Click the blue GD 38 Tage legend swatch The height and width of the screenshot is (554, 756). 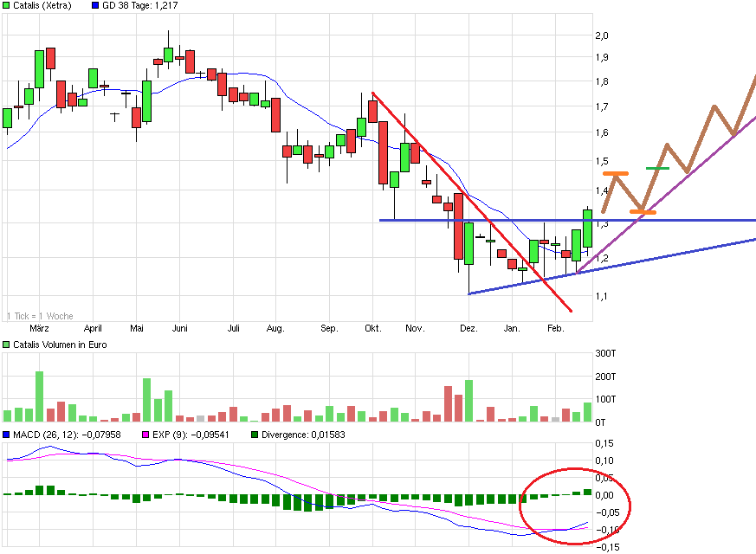tap(94, 6)
